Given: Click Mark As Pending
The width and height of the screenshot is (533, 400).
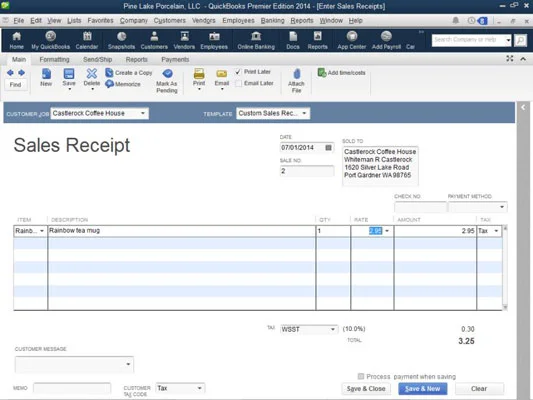Looking at the screenshot, I should [x=167, y=81].
